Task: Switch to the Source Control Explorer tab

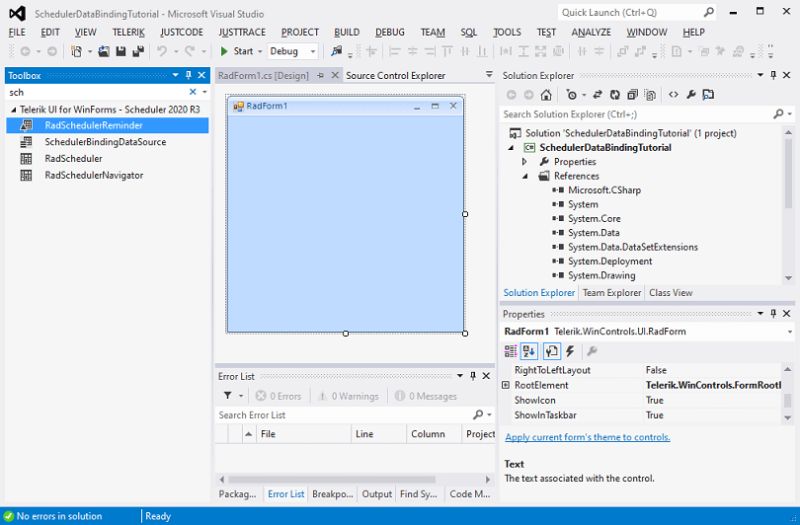Action: pyautogui.click(x=395, y=76)
